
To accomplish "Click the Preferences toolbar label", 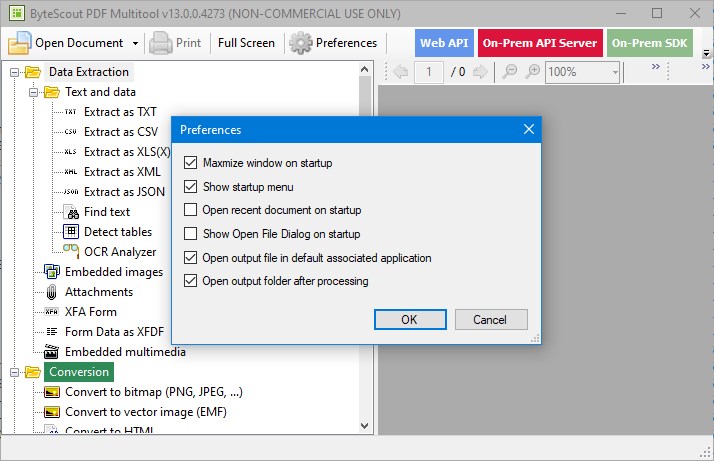I will click(x=347, y=43).
